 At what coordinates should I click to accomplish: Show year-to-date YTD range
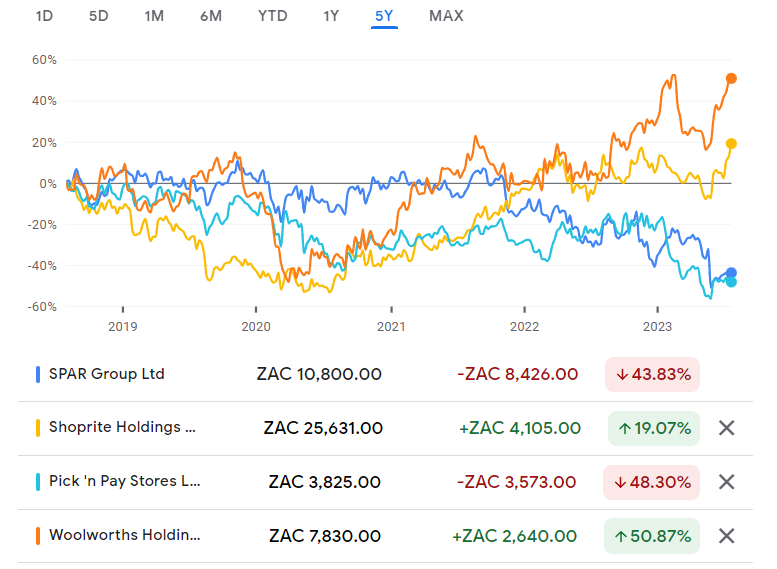pyautogui.click(x=273, y=16)
